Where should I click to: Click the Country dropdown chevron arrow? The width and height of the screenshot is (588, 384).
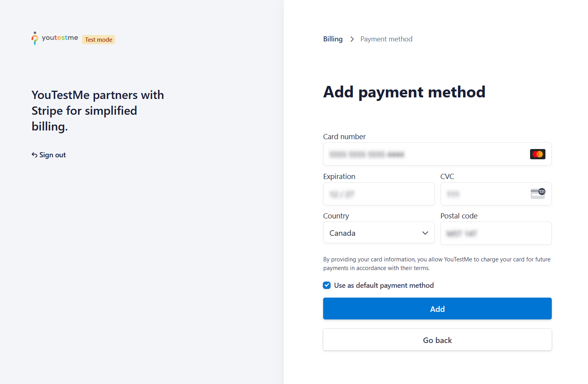(x=425, y=233)
